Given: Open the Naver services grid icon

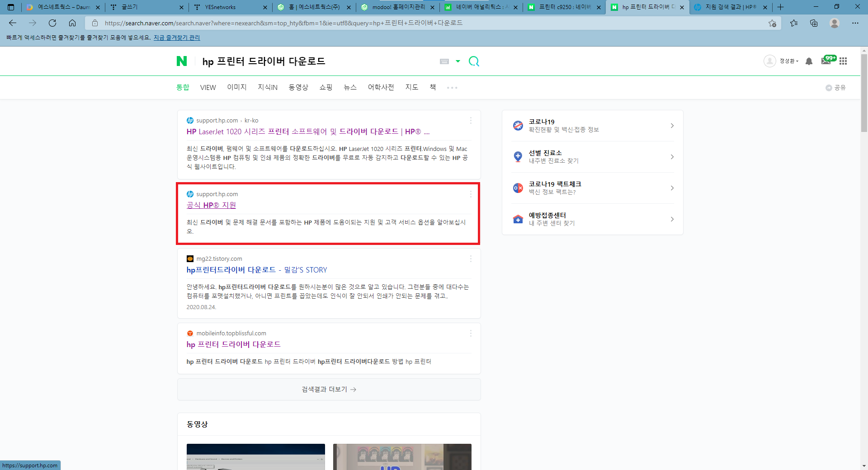Looking at the screenshot, I should [x=843, y=61].
